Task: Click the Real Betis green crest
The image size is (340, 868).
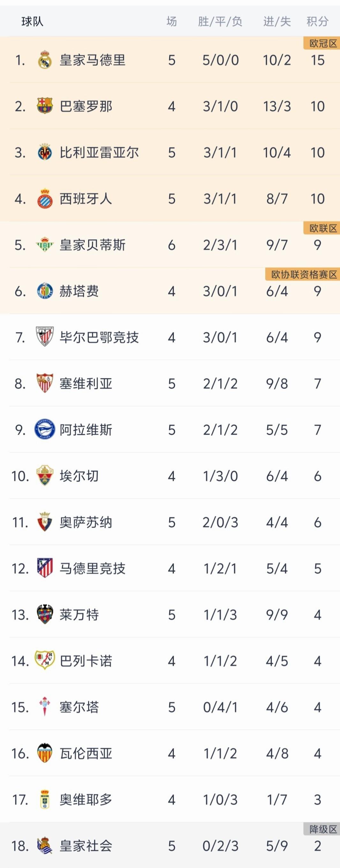Action: pyautogui.click(x=44, y=245)
